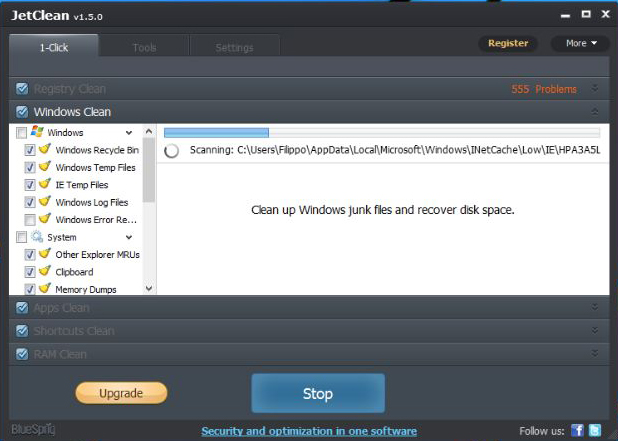Uncheck IE Temp Files checkbox
This screenshot has height=441, width=618.
tap(30, 185)
